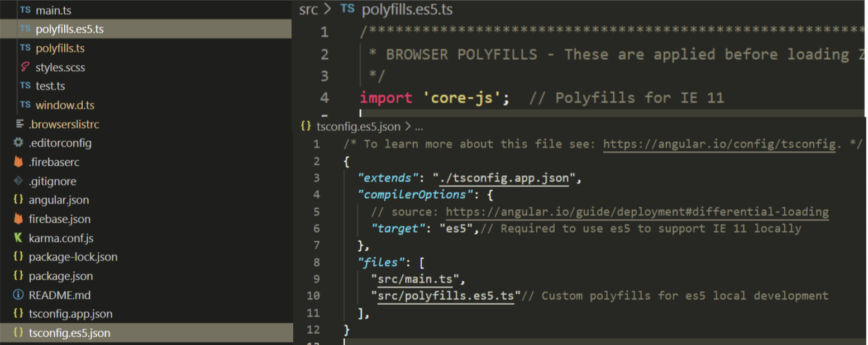Click the TS icon in the editor breadcrumb
The width and height of the screenshot is (868, 345).
tap(347, 9)
